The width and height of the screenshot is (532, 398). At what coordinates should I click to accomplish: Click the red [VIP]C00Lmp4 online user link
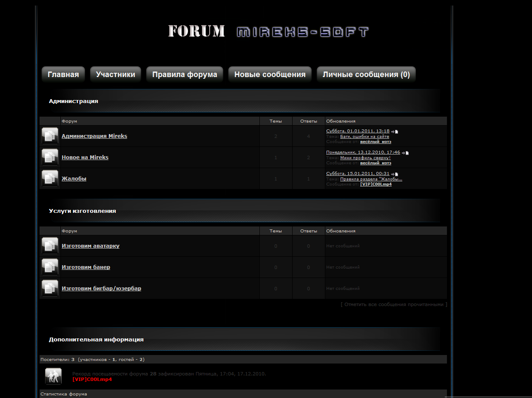click(92, 379)
